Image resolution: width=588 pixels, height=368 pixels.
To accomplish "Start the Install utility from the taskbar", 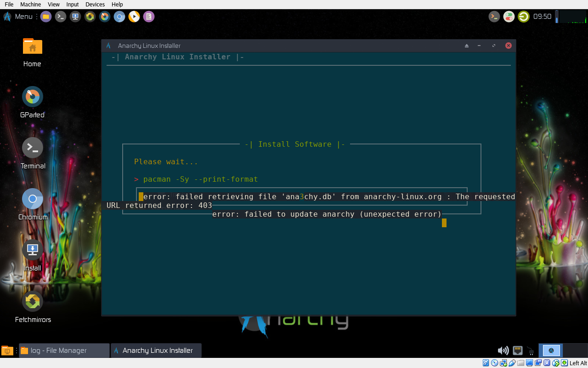I will pos(75,17).
